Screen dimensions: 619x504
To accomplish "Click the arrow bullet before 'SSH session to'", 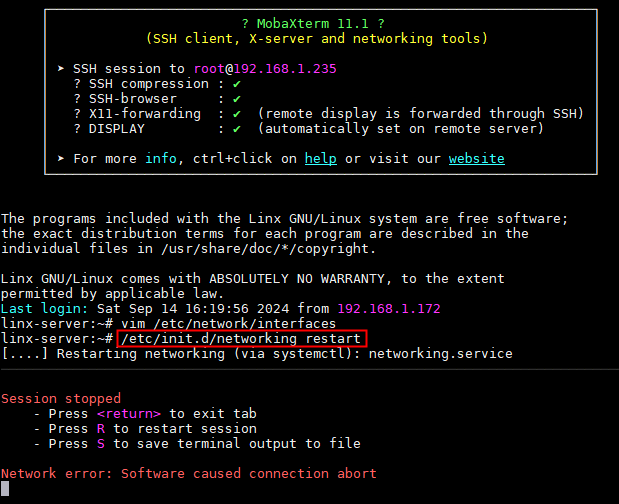I will [61, 69].
